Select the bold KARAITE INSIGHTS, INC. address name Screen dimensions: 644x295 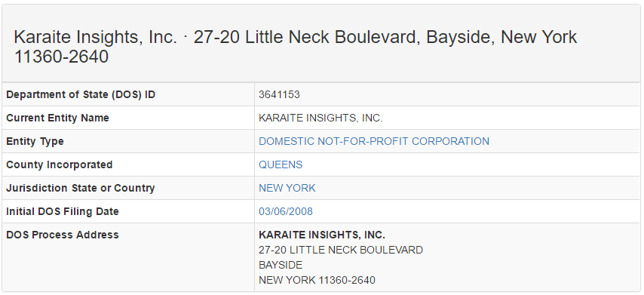coord(322,235)
